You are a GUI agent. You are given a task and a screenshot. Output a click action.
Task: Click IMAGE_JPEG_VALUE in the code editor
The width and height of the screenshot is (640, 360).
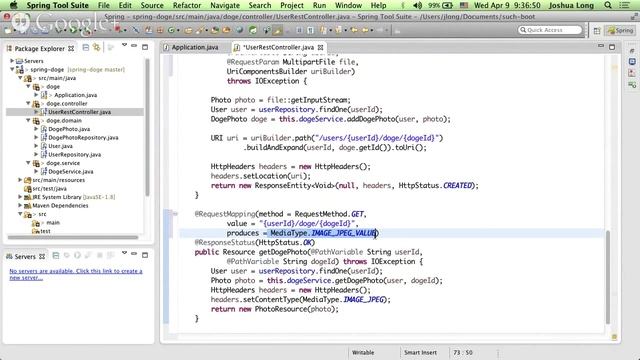click(344, 233)
